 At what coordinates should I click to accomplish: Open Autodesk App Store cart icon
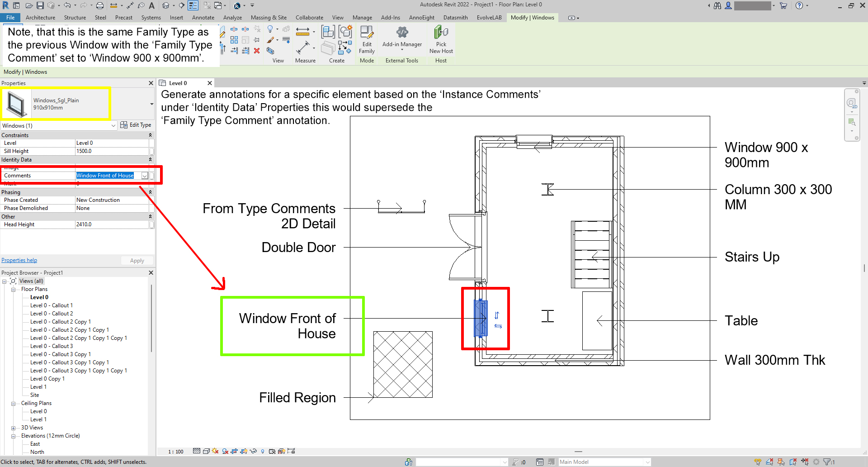click(x=783, y=5)
